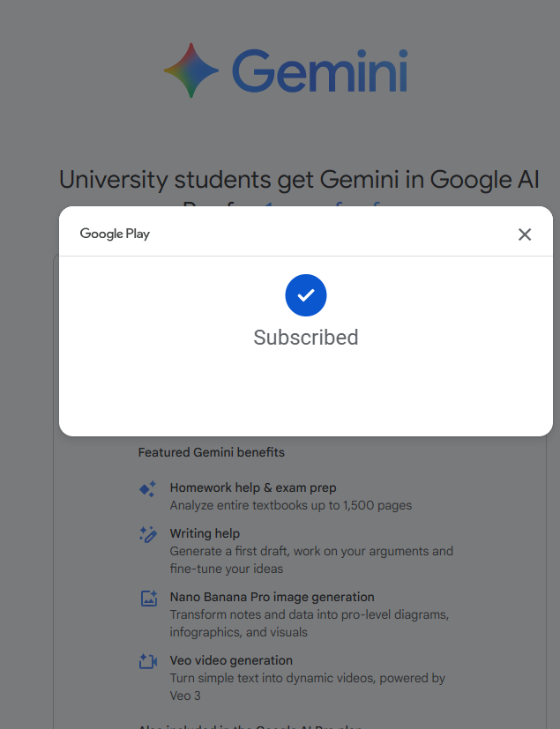560x729 pixels.
Task: Select the Homework help & exam prep title
Action: (253, 487)
